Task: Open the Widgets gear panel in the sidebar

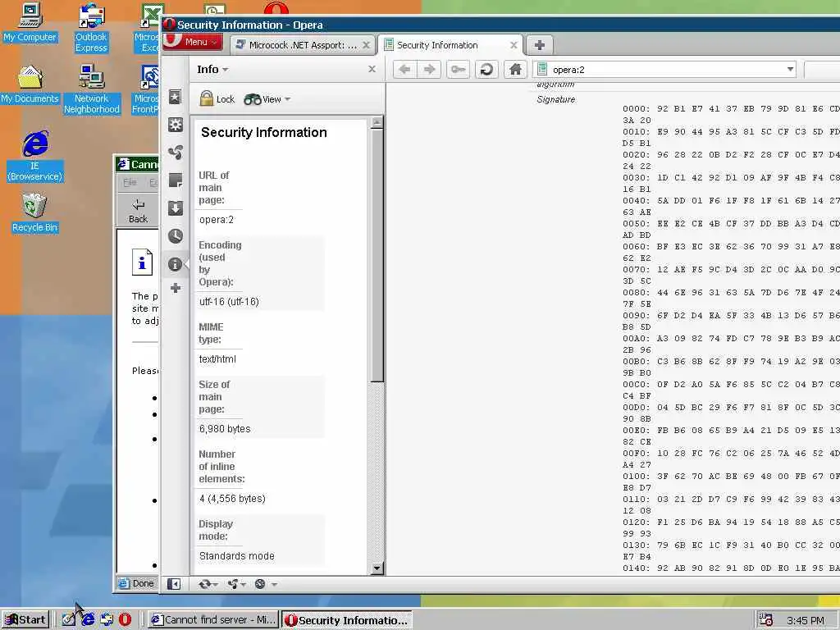Action: [176, 125]
